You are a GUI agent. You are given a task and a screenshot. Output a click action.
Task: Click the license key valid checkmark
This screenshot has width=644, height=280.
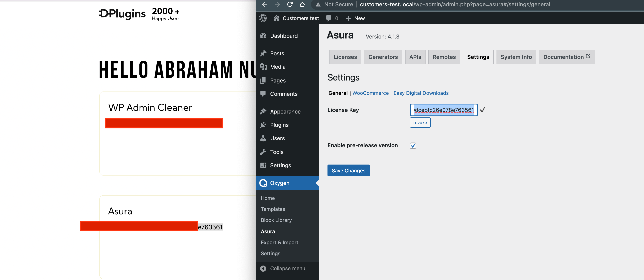(x=482, y=110)
